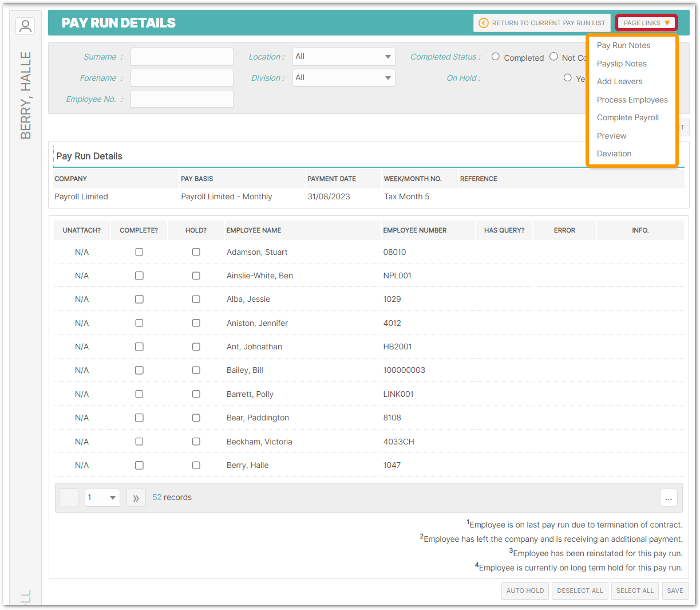Expand the page number selector
This screenshot has width=700, height=610.
[x=102, y=498]
